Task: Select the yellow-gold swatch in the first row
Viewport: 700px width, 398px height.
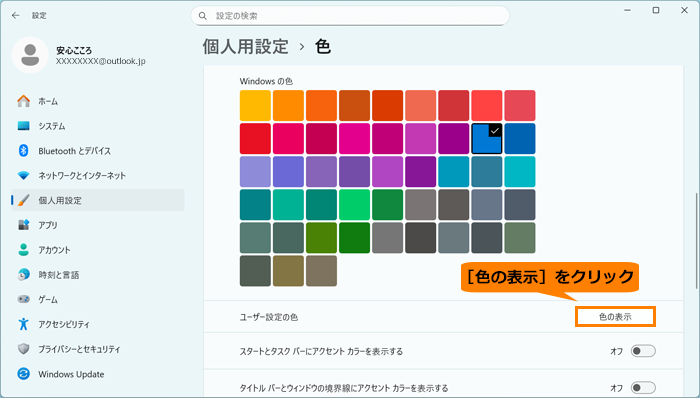Action: click(x=255, y=106)
